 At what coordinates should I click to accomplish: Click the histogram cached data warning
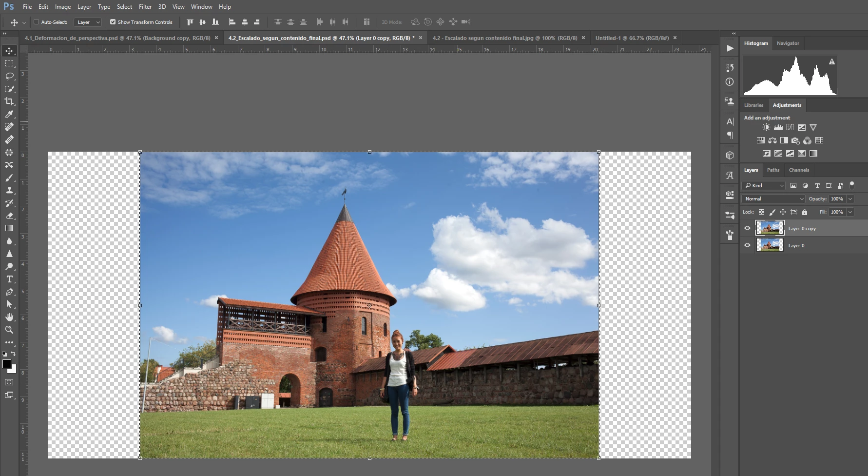pos(832,61)
